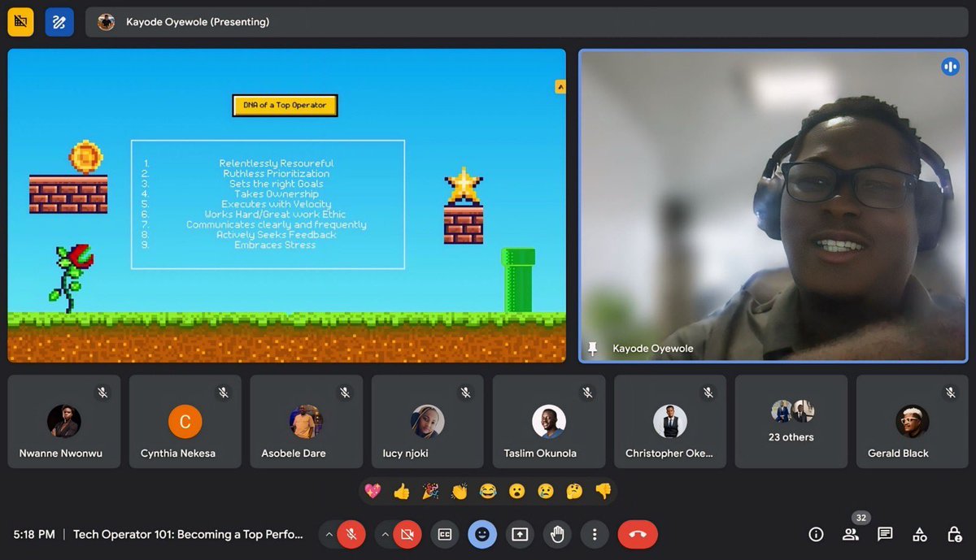Screen dimensions: 976x560
Task: Open more options three-dot menu
Action: click(x=595, y=534)
